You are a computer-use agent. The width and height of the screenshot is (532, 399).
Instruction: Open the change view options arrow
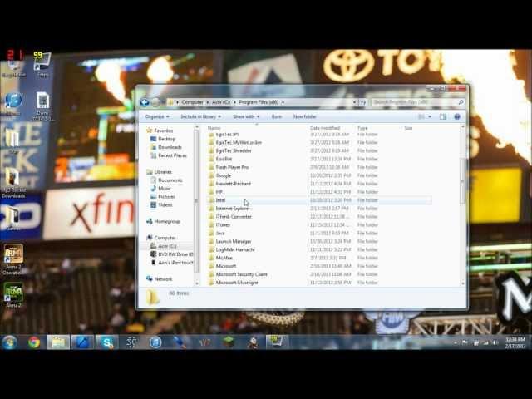(x=430, y=116)
